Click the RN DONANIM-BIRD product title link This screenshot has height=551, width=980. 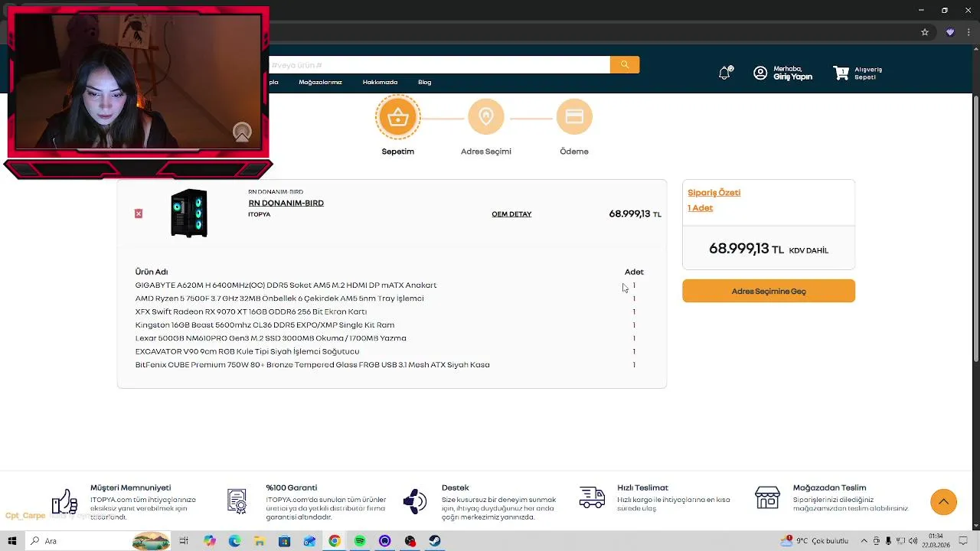point(286,203)
